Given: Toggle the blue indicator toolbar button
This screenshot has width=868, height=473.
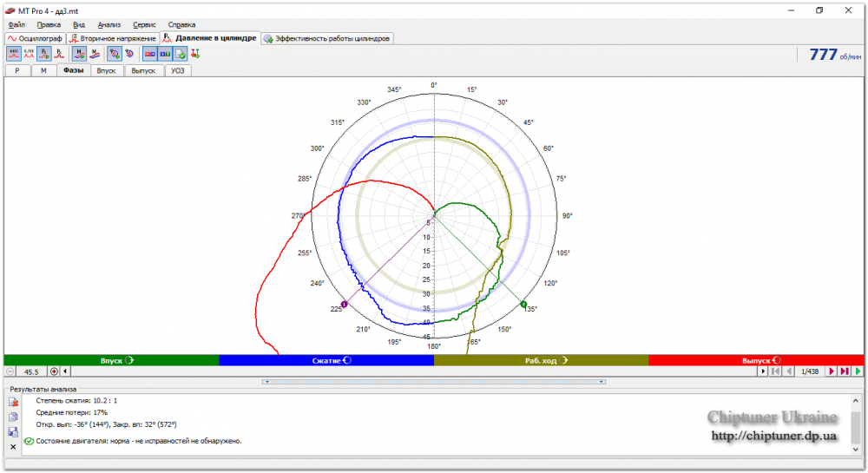Looking at the screenshot, I should (x=165, y=54).
